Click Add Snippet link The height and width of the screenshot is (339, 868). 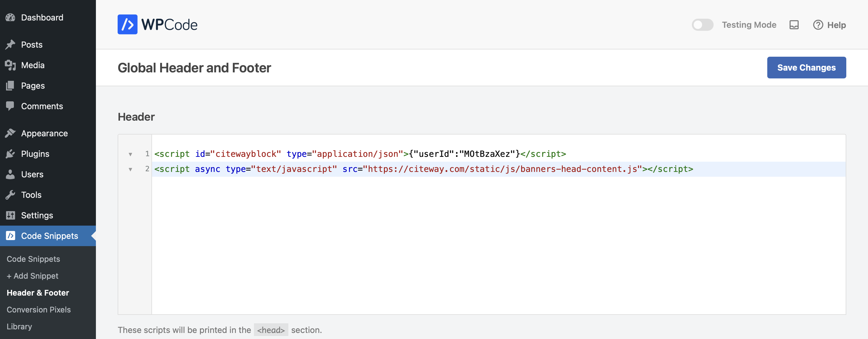pos(32,275)
